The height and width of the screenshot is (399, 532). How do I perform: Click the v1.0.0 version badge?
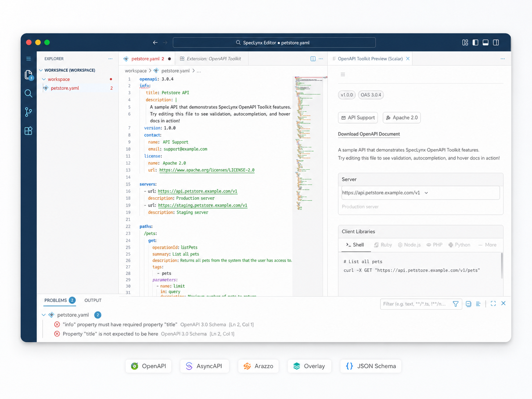point(347,95)
